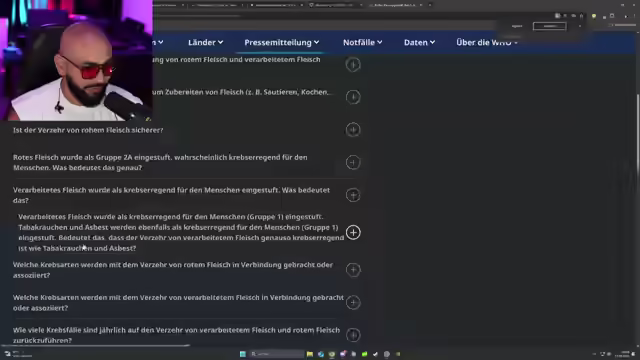This screenshot has height=360, width=640.
Task: Open the Notfälle dropdown menu
Action: 362,42
